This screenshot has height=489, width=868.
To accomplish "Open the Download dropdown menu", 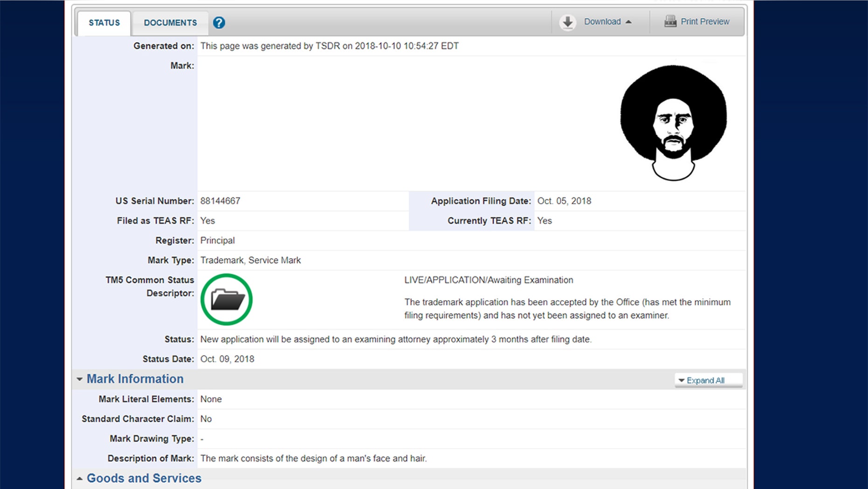I will pos(607,21).
